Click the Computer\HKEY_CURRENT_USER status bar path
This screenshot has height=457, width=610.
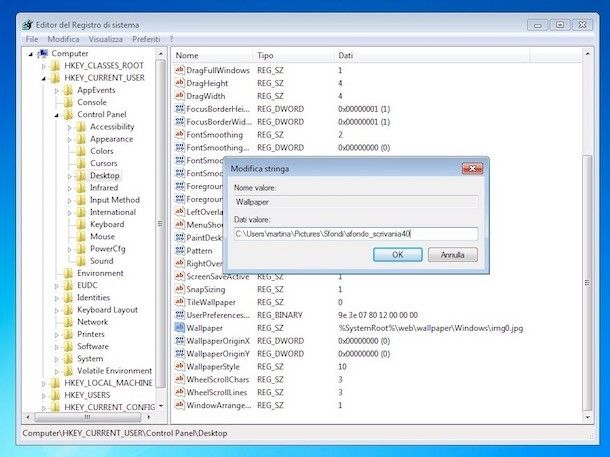pos(125,433)
